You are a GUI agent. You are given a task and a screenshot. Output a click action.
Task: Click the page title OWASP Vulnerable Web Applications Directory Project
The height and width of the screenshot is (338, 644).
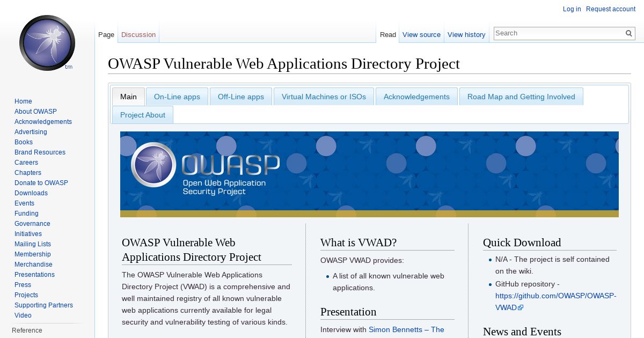pos(284,64)
